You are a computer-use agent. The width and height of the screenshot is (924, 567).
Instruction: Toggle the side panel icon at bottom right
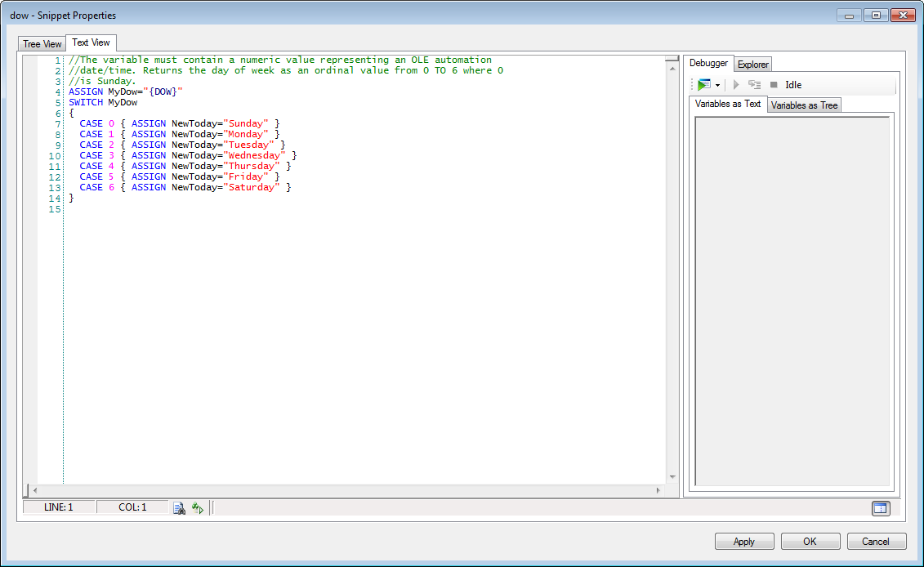click(x=880, y=508)
